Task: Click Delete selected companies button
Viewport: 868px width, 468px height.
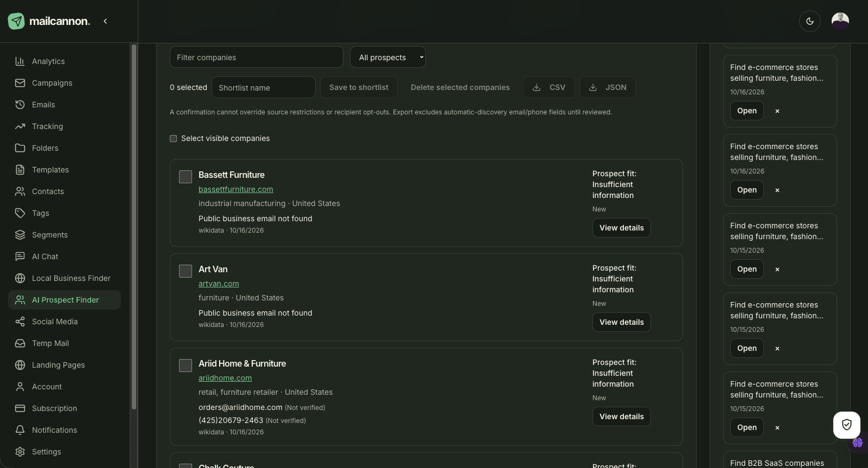Action: [460, 87]
